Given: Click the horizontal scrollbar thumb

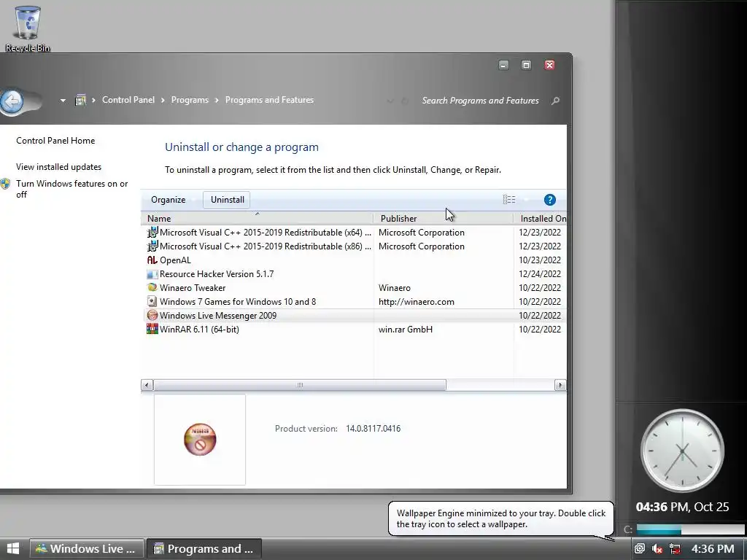Looking at the screenshot, I should point(300,385).
